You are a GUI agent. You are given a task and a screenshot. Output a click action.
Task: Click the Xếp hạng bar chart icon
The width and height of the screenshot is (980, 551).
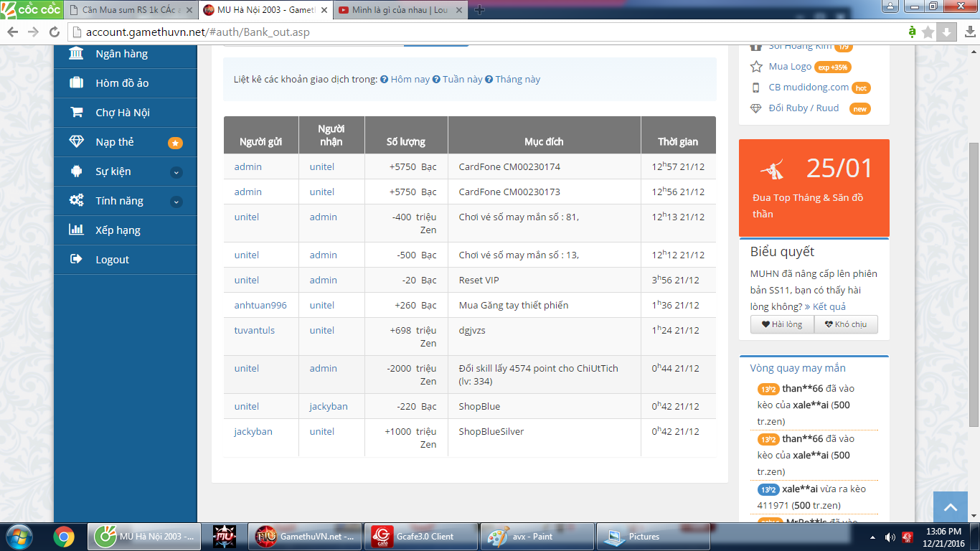pyautogui.click(x=76, y=230)
